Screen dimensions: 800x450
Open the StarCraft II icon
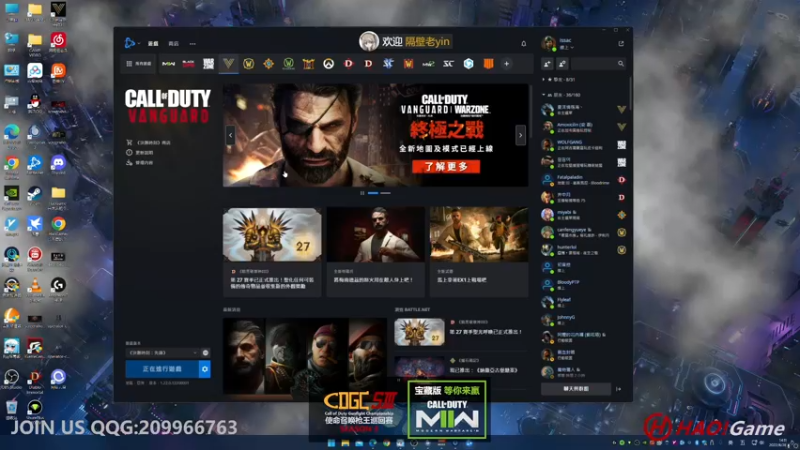[388, 64]
